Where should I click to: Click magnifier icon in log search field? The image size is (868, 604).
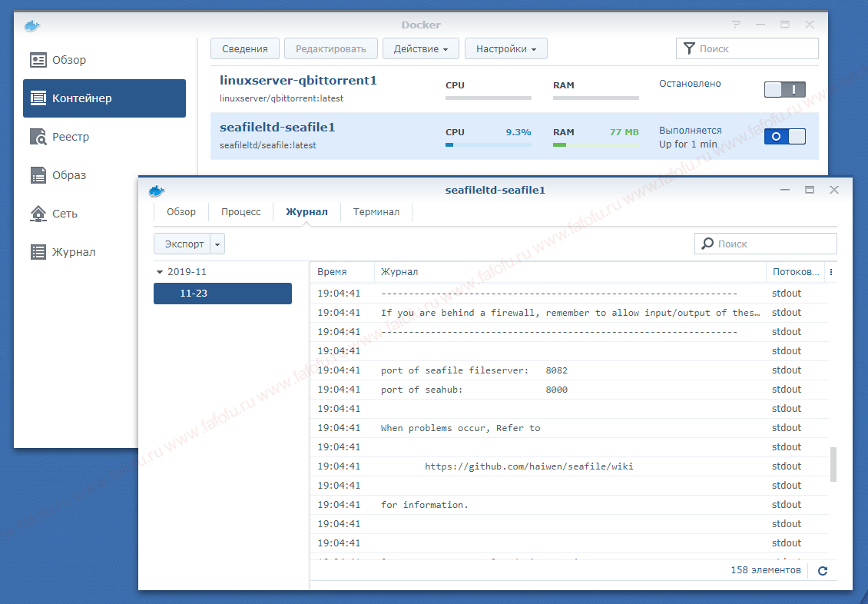(707, 244)
